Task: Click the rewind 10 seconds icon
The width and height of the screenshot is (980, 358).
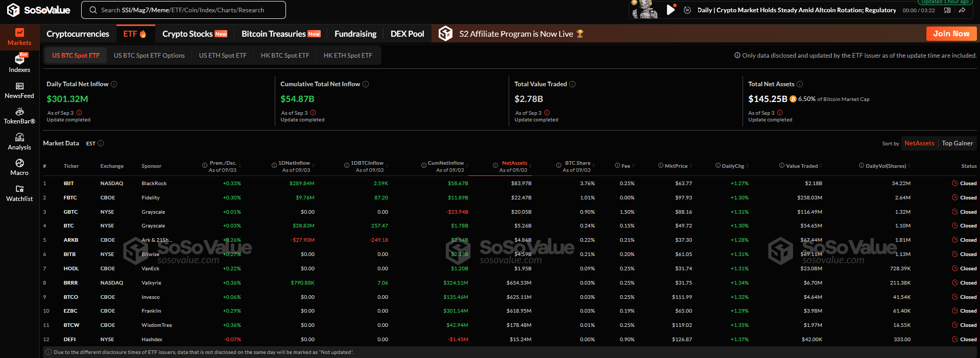Action: pyautogui.click(x=687, y=10)
